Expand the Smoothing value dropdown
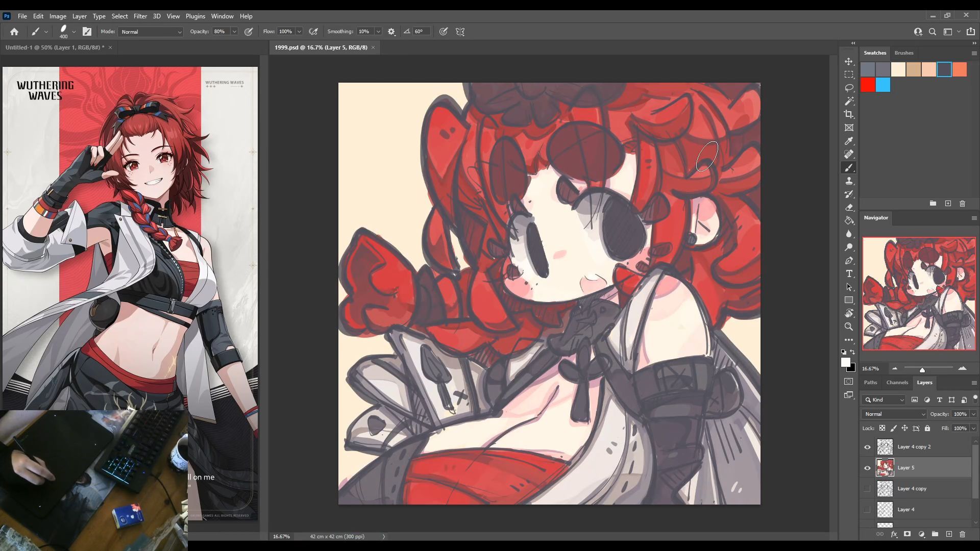Viewport: 980px width, 551px height. click(x=378, y=32)
